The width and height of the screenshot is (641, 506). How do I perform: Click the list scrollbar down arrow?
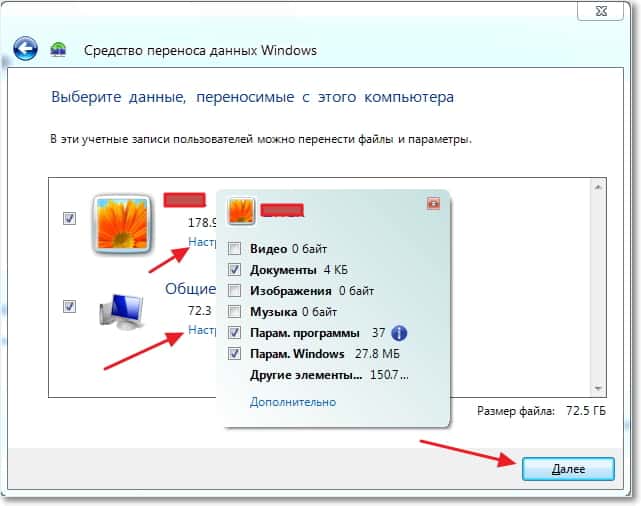click(598, 388)
